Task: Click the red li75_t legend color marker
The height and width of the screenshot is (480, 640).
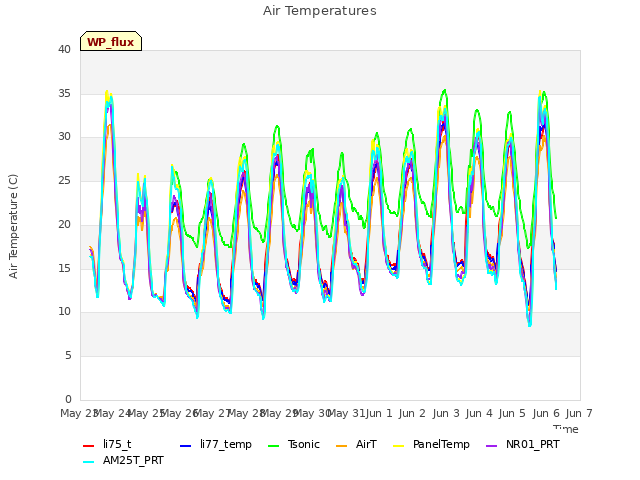Action: pos(89,446)
